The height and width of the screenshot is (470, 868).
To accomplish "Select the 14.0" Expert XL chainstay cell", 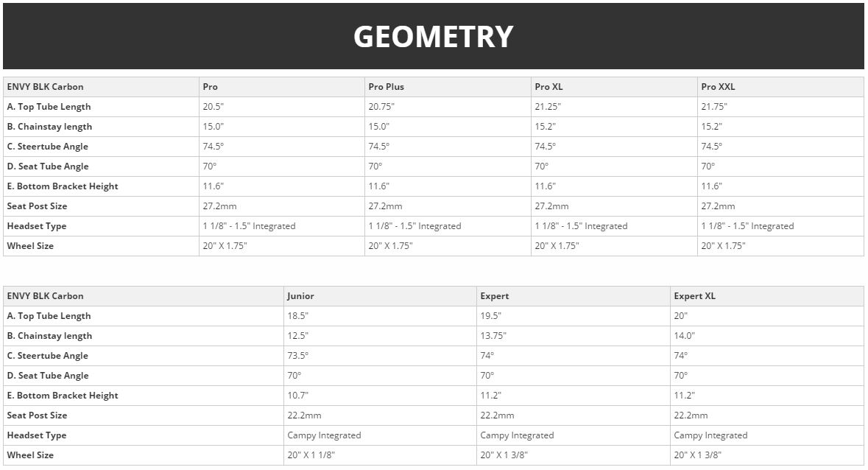I will point(685,336).
